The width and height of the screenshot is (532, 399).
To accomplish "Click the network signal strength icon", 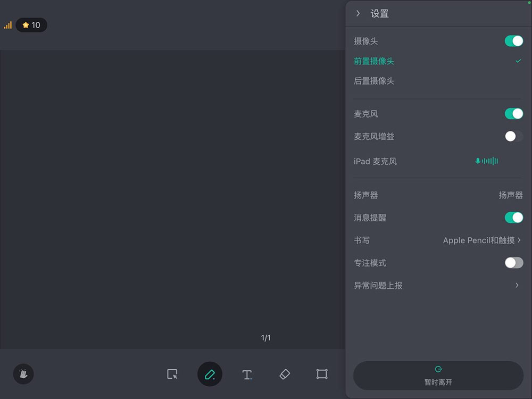I will [9, 25].
